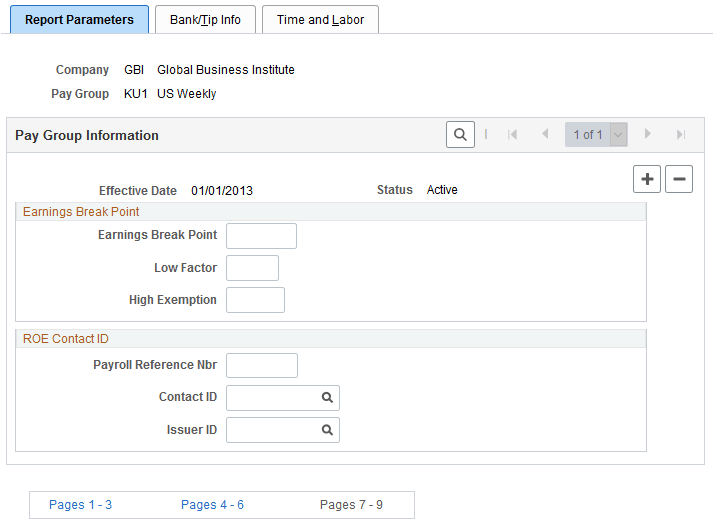Select the Active status value
The height and width of the screenshot is (524, 713).
pyautogui.click(x=442, y=190)
